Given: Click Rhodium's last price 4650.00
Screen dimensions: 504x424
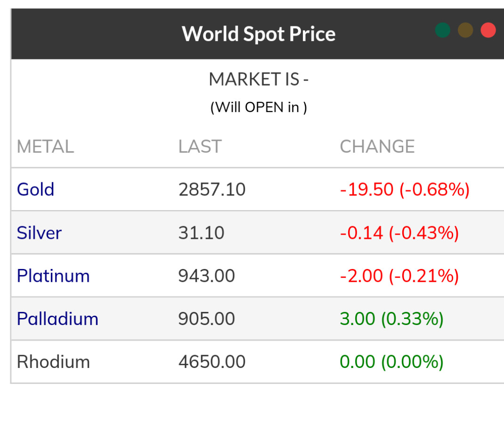Looking at the screenshot, I should [x=212, y=362].
